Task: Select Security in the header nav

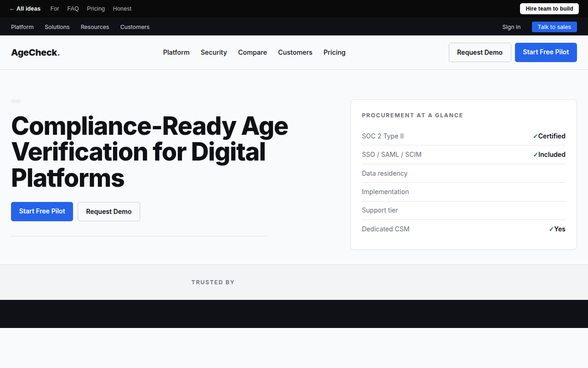Action: point(214,52)
